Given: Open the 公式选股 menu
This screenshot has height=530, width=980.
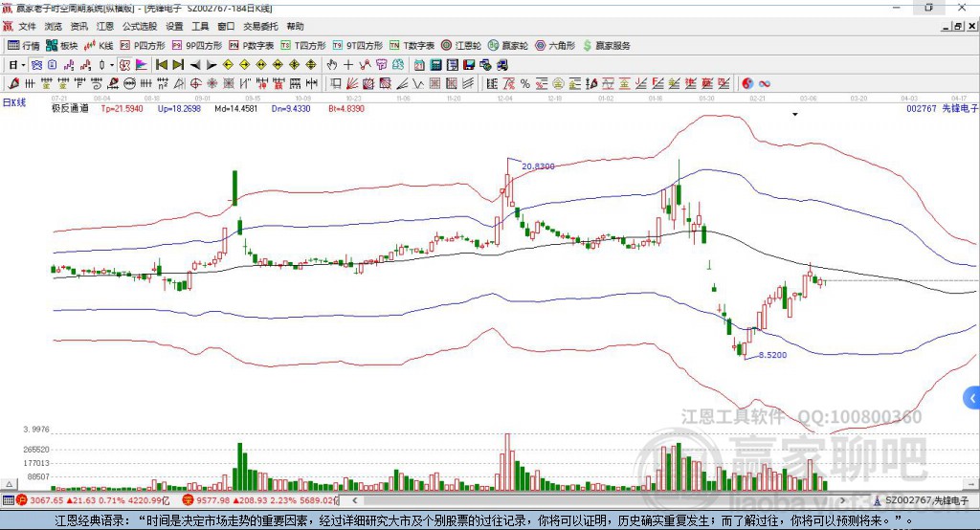Looking at the screenshot, I should (x=140, y=26).
